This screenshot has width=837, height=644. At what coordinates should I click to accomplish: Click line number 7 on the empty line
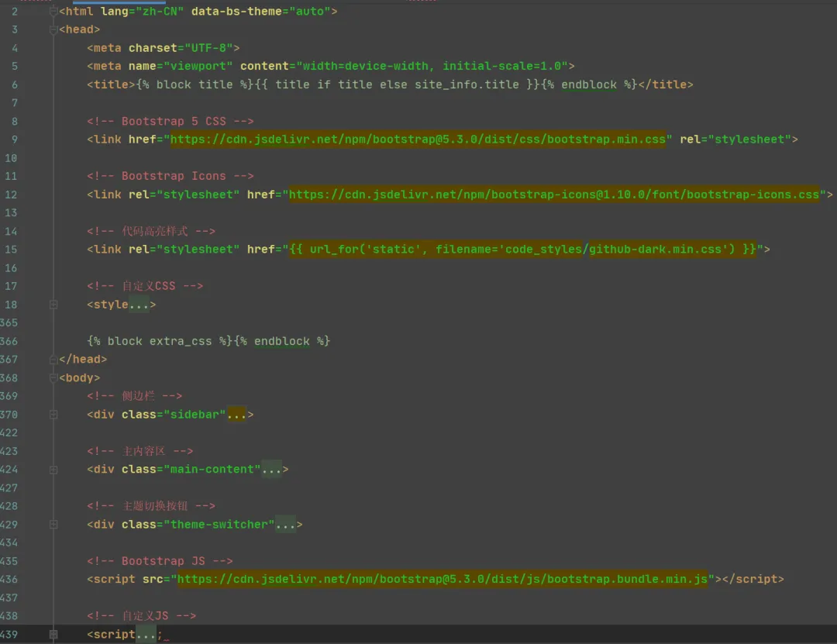coord(15,103)
